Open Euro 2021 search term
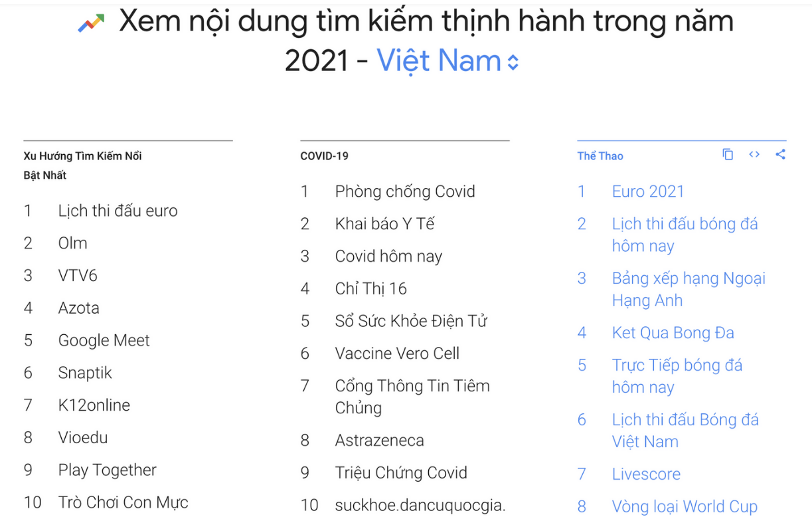The height and width of the screenshot is (519, 812). coord(648,191)
